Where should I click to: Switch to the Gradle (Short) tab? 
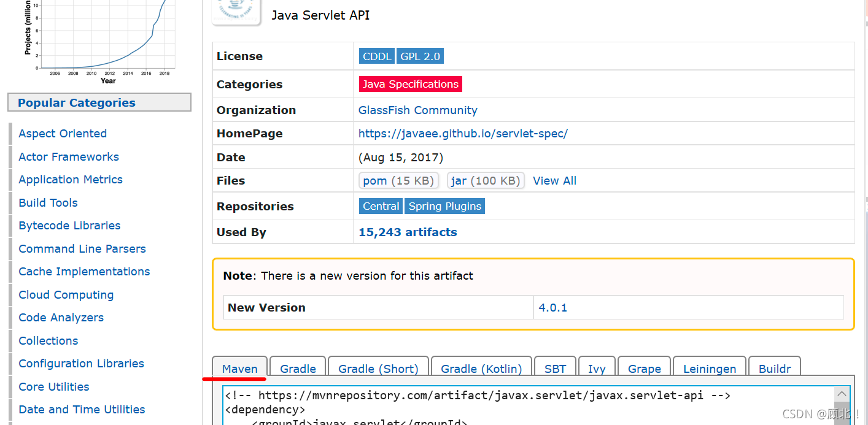(378, 369)
